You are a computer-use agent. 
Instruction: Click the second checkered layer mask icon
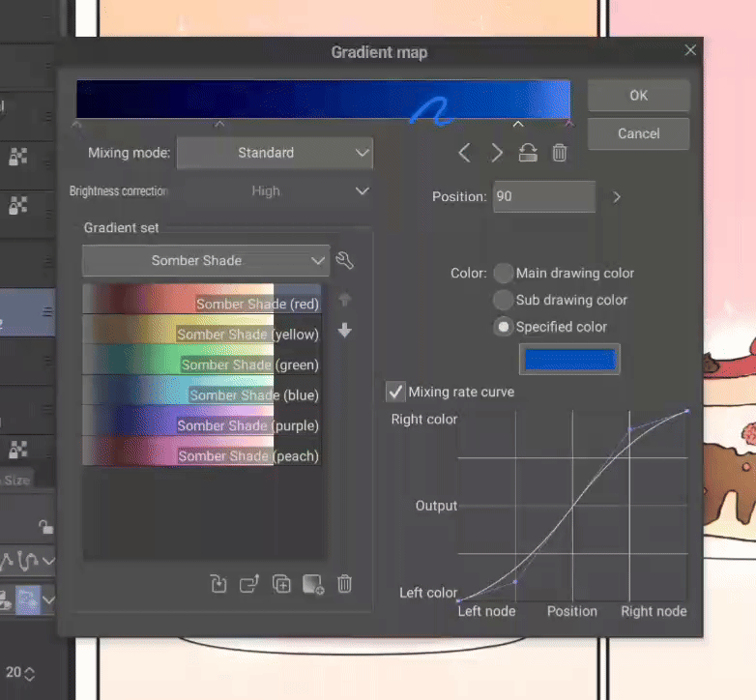coord(18,205)
